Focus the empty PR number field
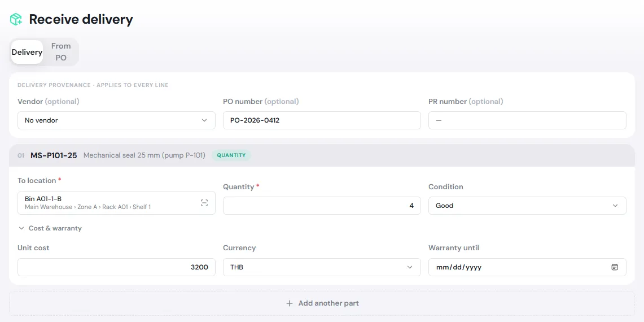The width and height of the screenshot is (644, 322). 527,120
